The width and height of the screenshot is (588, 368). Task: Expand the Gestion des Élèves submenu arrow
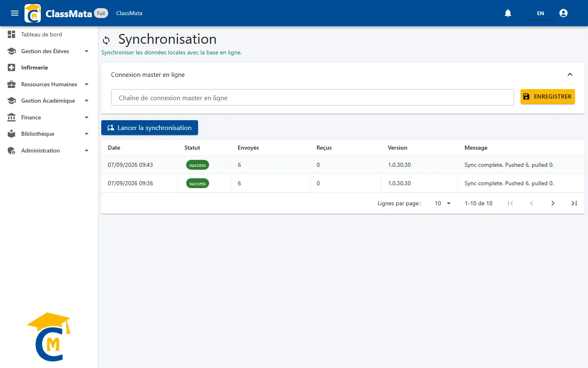point(87,51)
